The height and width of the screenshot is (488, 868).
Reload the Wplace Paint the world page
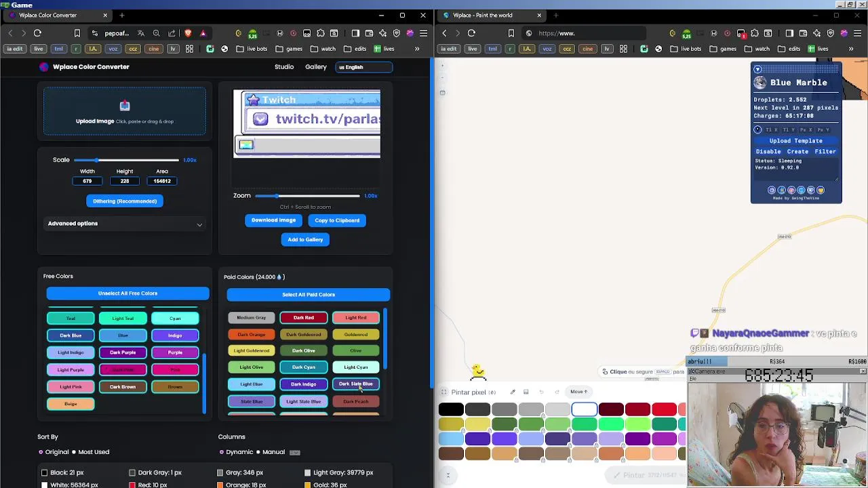[471, 33]
